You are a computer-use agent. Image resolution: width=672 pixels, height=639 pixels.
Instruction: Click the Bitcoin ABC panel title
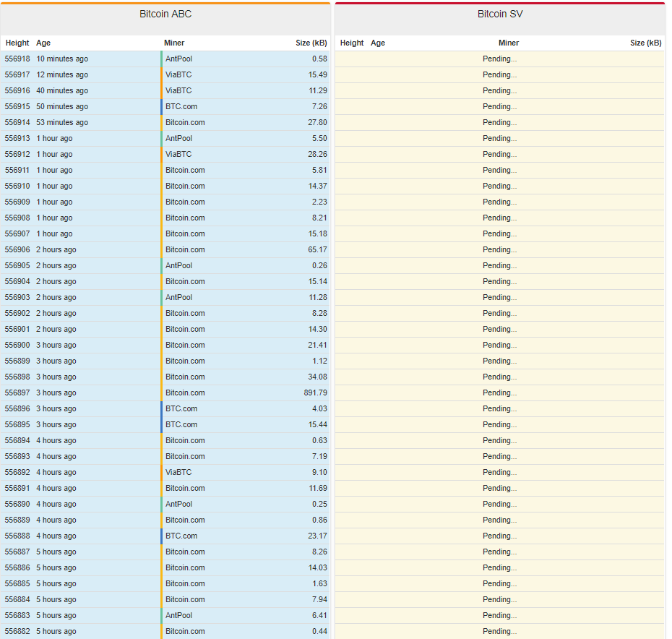(165, 14)
